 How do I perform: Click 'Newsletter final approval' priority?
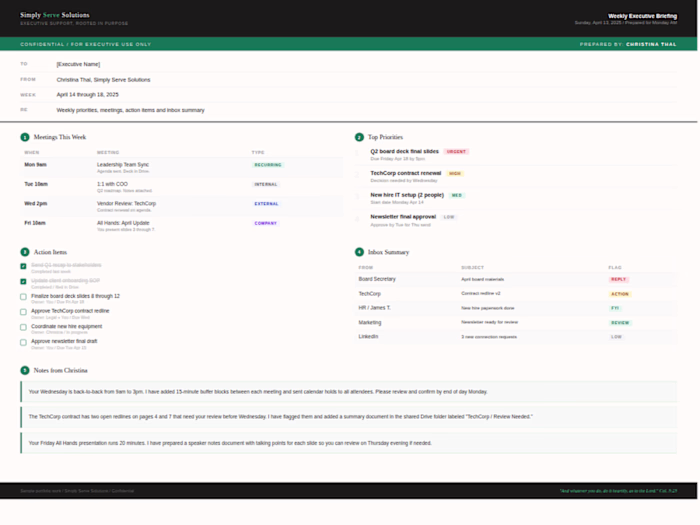tap(403, 217)
